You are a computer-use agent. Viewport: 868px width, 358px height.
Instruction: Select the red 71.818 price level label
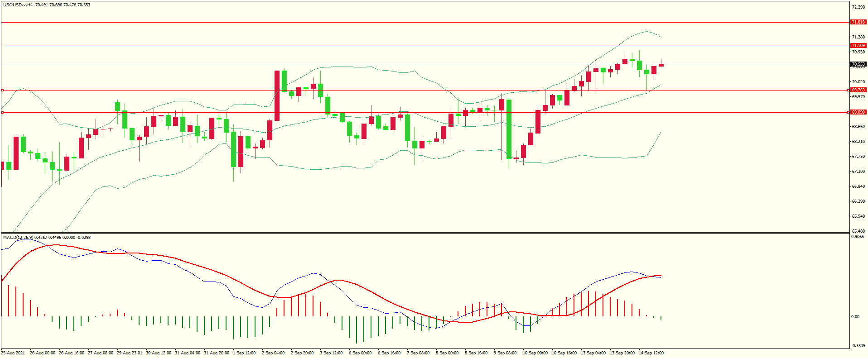[x=858, y=22]
